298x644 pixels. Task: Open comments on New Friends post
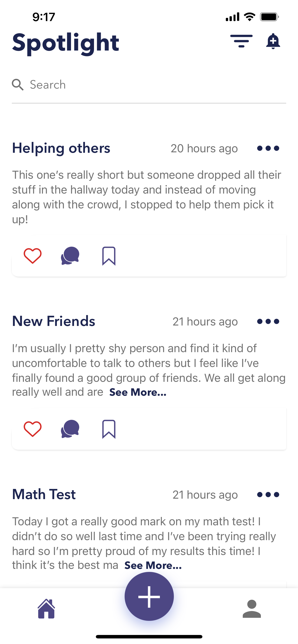(70, 429)
